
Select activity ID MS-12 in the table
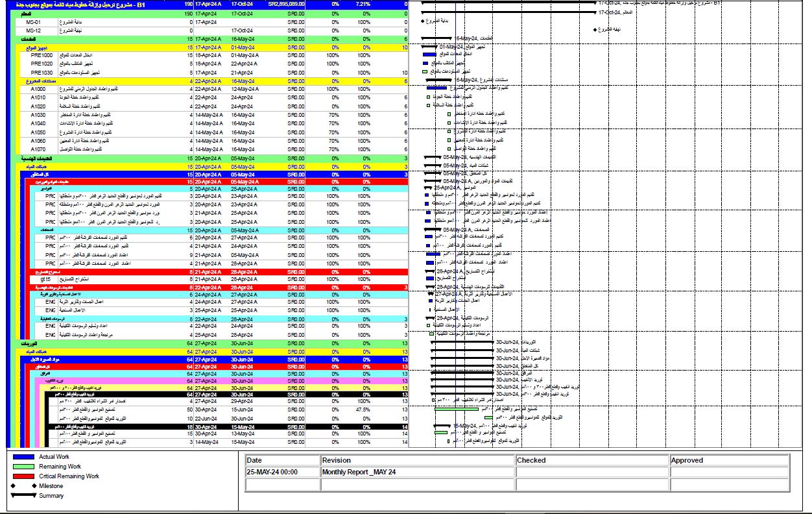click(x=34, y=31)
